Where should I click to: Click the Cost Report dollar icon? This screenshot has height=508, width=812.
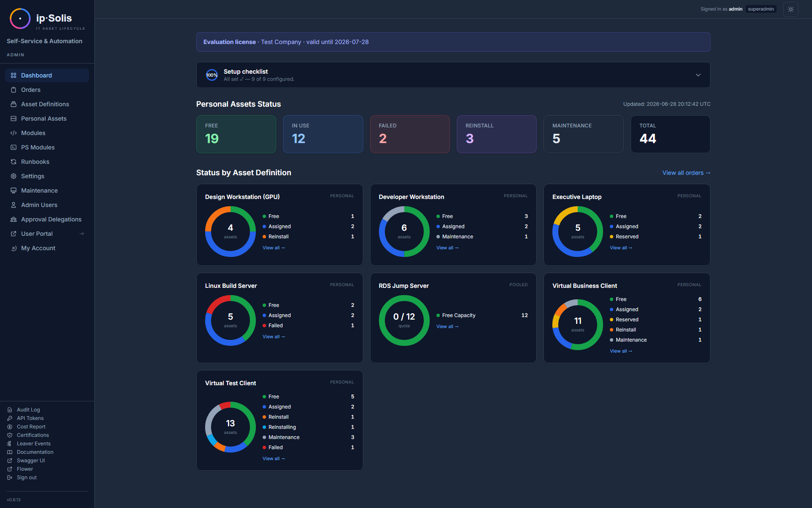click(x=10, y=427)
